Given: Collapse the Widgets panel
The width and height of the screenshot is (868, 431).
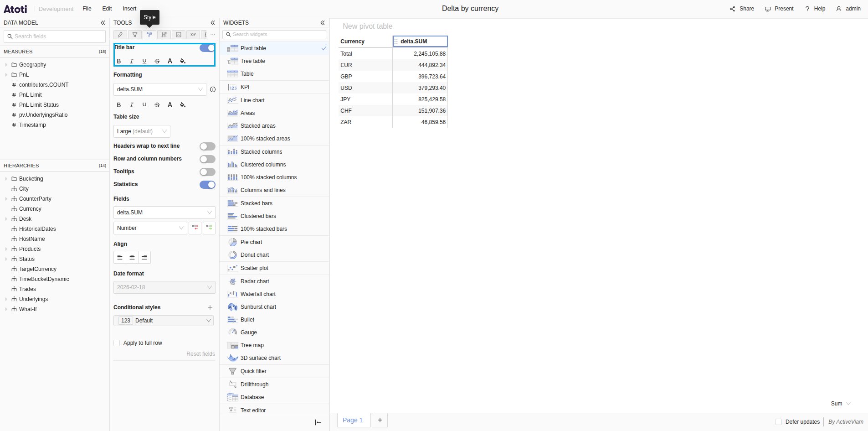Looking at the screenshot, I should [323, 22].
